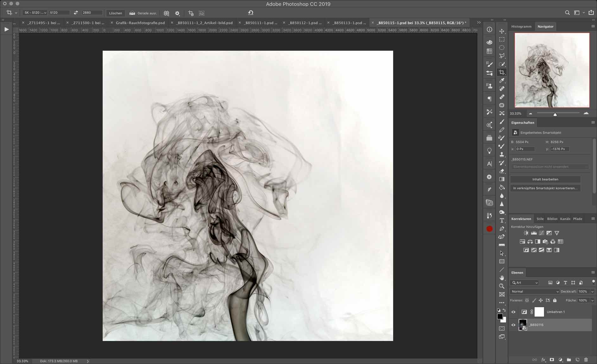Switch to the Stile tab
The width and height of the screenshot is (597, 364).
540,219
